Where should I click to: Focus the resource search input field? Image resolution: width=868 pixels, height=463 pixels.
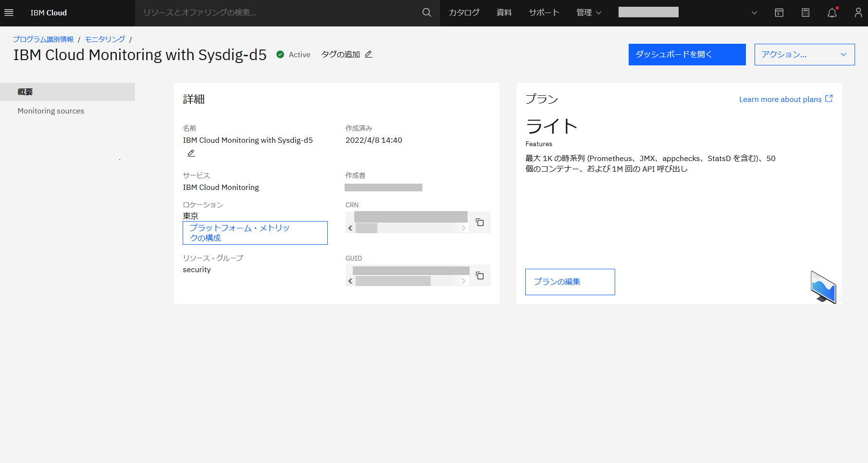(278, 13)
